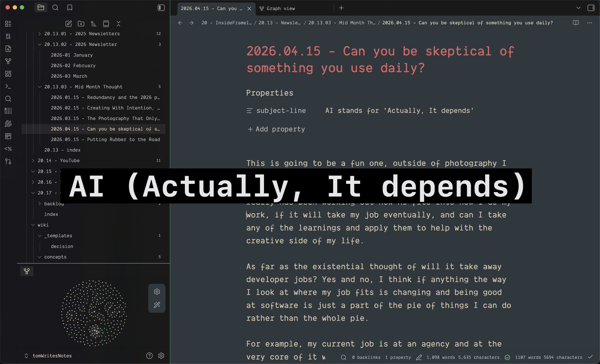
Task: Open graph view from left ribbon
Action: pos(8,61)
